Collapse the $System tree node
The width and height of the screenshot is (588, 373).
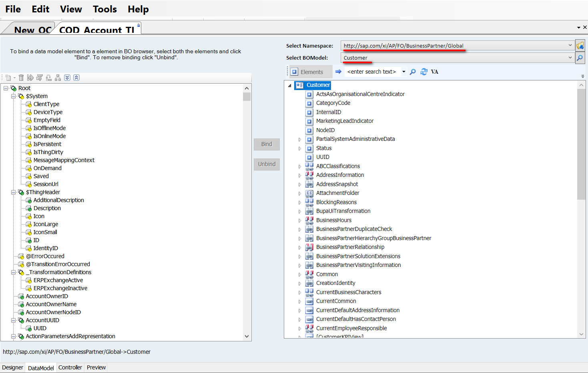pos(13,96)
